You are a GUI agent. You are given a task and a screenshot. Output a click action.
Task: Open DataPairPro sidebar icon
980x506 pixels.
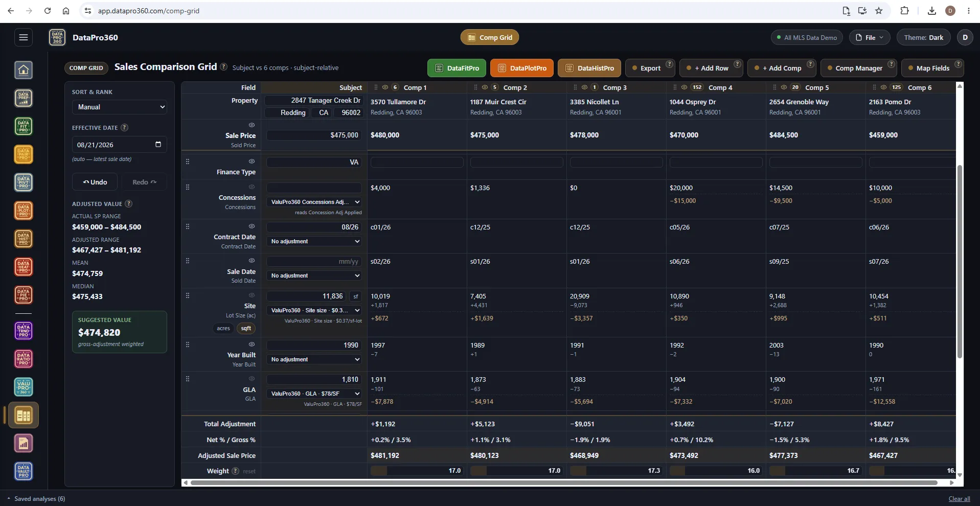(24, 154)
